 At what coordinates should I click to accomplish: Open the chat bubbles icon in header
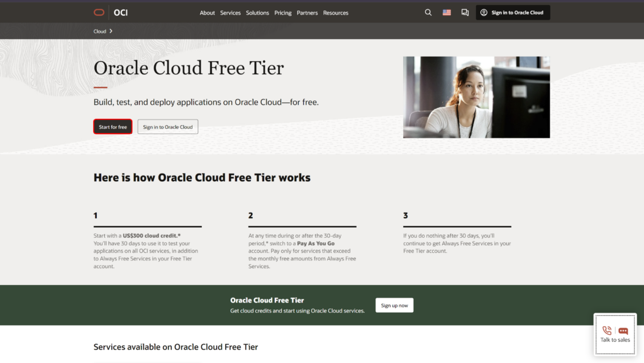tap(465, 13)
